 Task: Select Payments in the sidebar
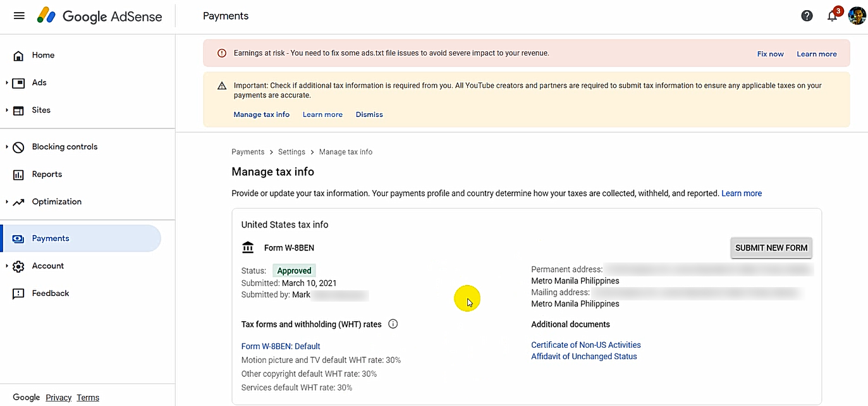(x=51, y=238)
